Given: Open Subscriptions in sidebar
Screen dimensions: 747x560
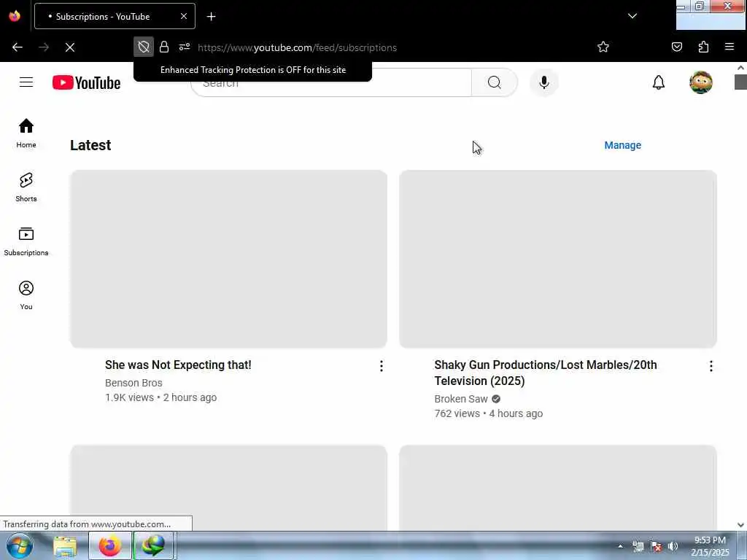Looking at the screenshot, I should click(x=26, y=241).
